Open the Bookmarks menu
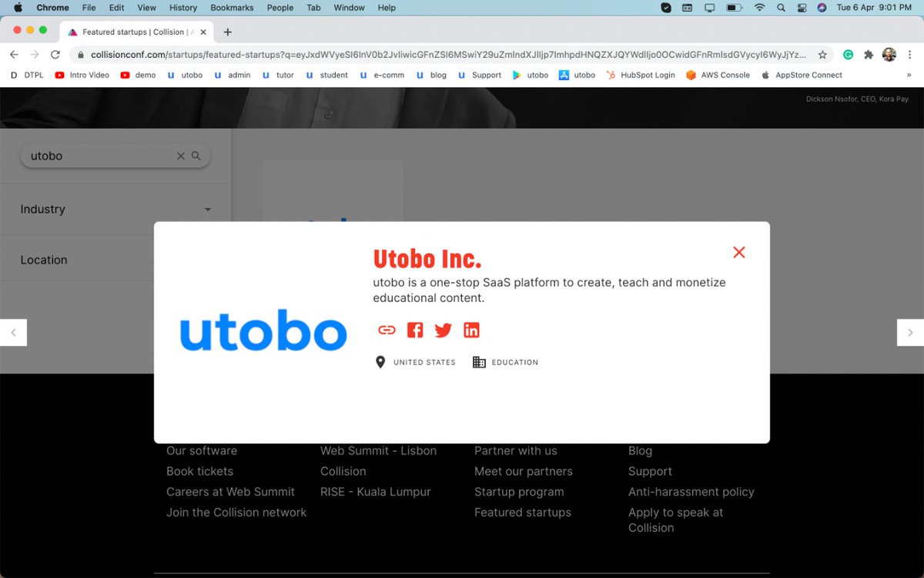The image size is (924, 578). (233, 8)
